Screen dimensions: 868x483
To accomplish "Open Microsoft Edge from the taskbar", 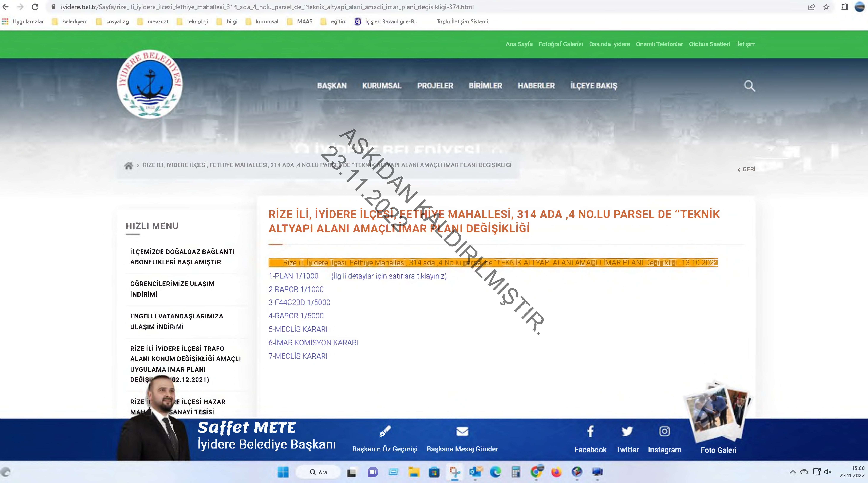I will click(x=495, y=472).
